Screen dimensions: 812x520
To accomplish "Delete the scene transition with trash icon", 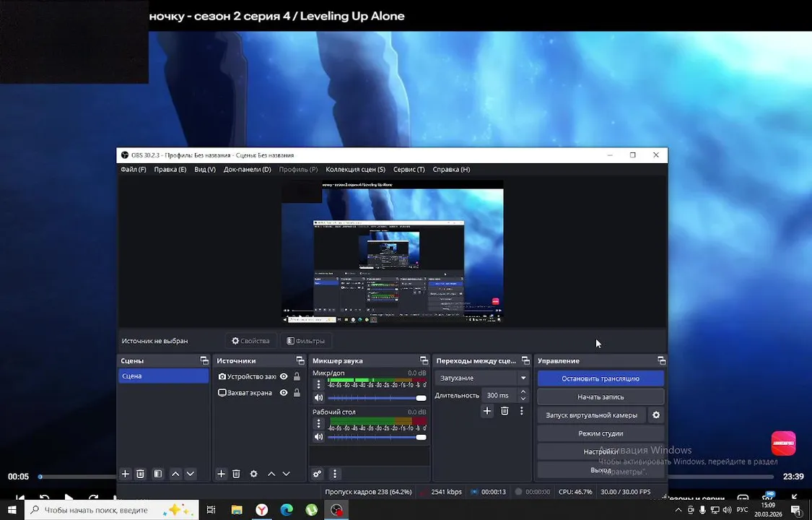I will pyautogui.click(x=505, y=411).
